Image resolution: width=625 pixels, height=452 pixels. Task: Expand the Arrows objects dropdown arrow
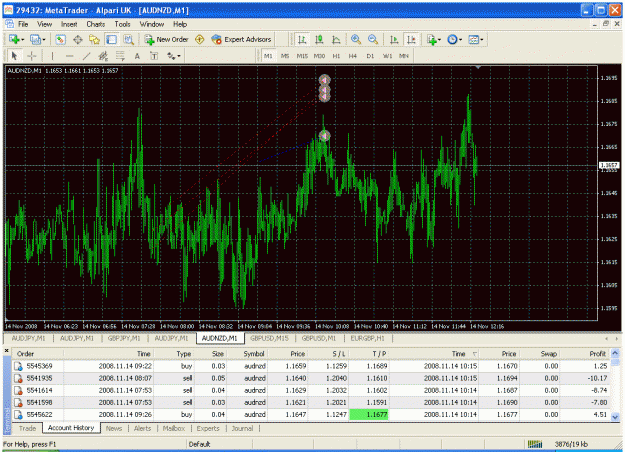[x=179, y=56]
